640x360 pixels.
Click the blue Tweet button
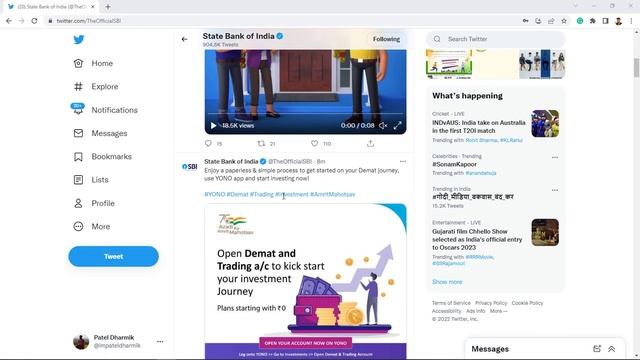pyautogui.click(x=113, y=256)
